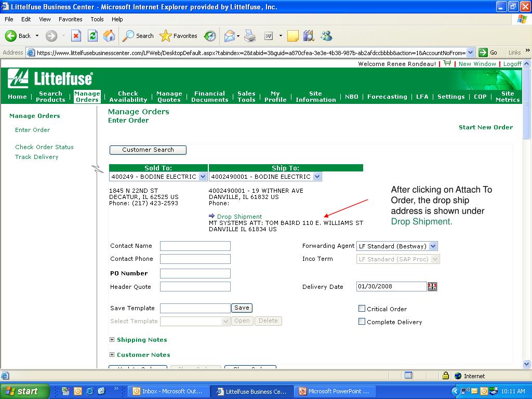
Task: Go to Check Availability tab
Action: pos(128,96)
